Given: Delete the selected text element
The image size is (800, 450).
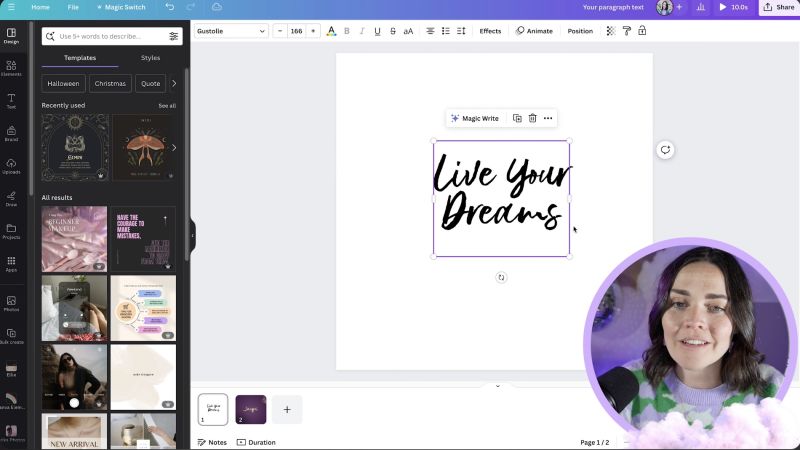Looking at the screenshot, I should [532, 118].
